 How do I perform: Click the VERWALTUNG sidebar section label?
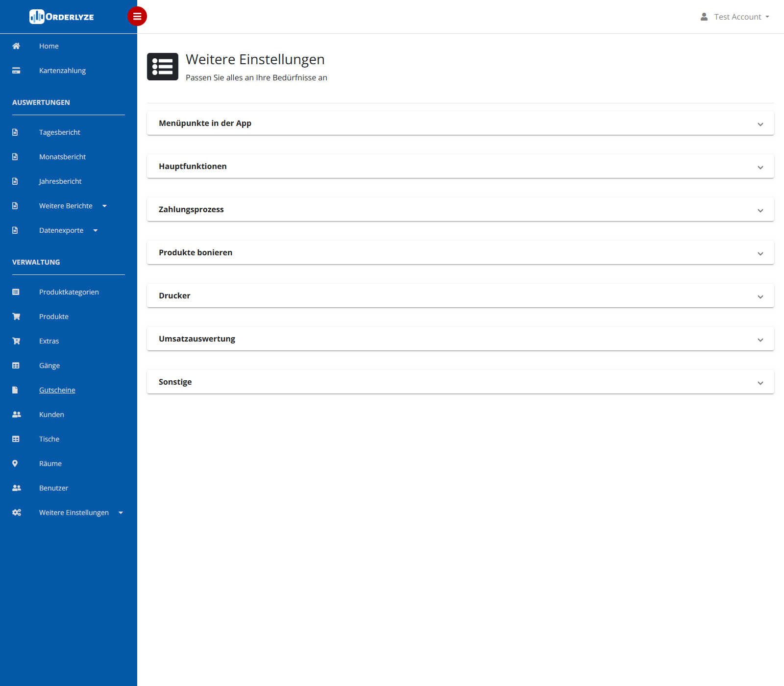tap(36, 262)
